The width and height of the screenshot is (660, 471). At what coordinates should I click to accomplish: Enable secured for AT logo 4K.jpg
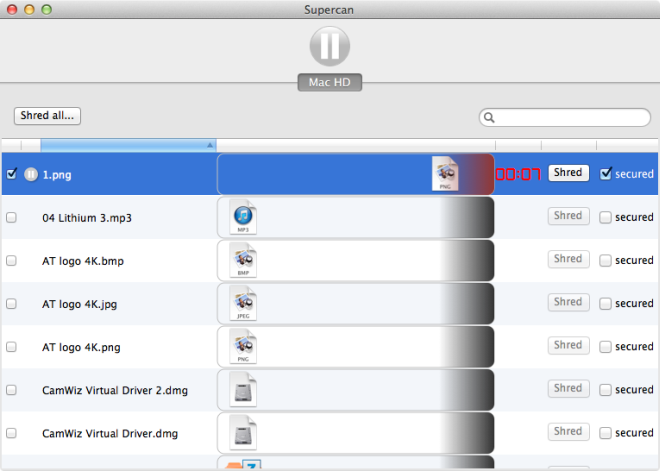click(x=605, y=303)
